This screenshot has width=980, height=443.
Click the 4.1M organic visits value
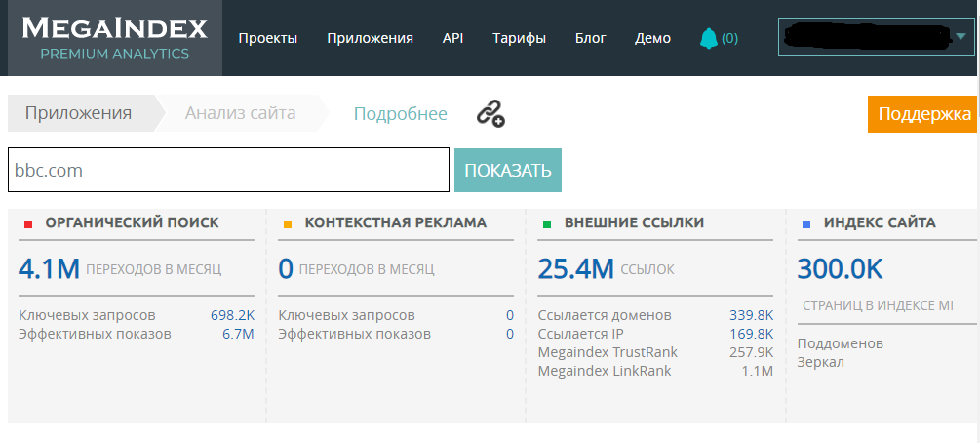pos(50,269)
